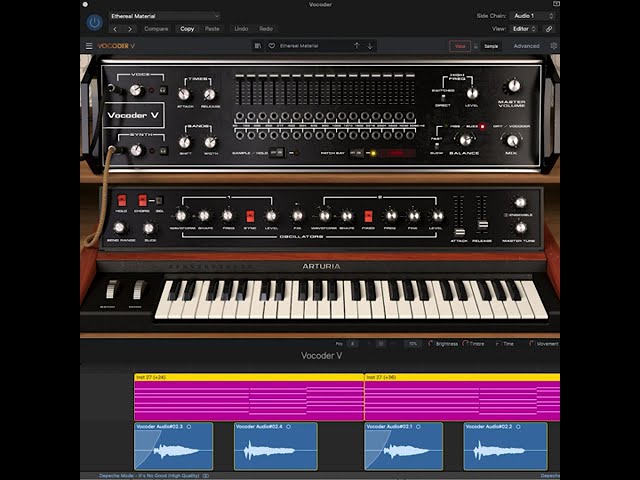This screenshot has height=480, width=640.
Task: Open the Ethereal Material preset dropdown
Action: (x=165, y=16)
